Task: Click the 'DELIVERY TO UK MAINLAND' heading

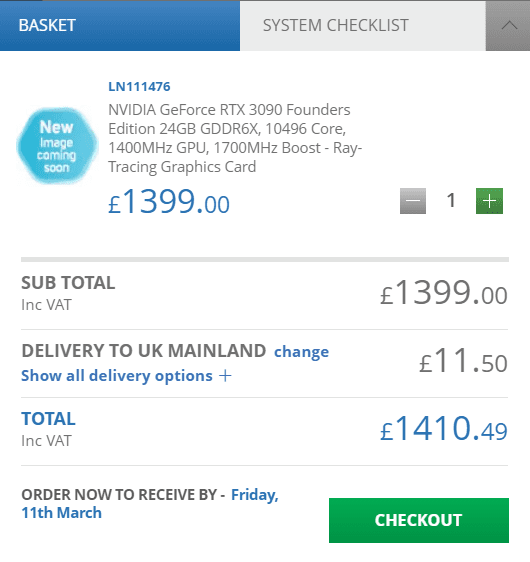Action: 144,351
